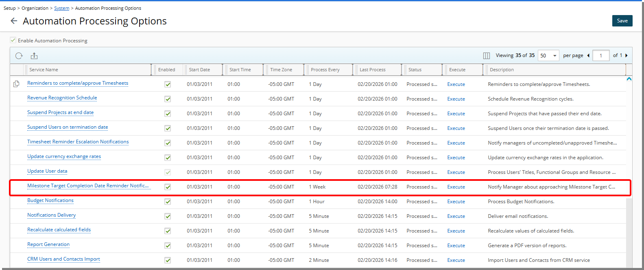Toggle Enabled for Reminders to complete/approve Timesheets
The width and height of the screenshot is (644, 270).
point(168,84)
